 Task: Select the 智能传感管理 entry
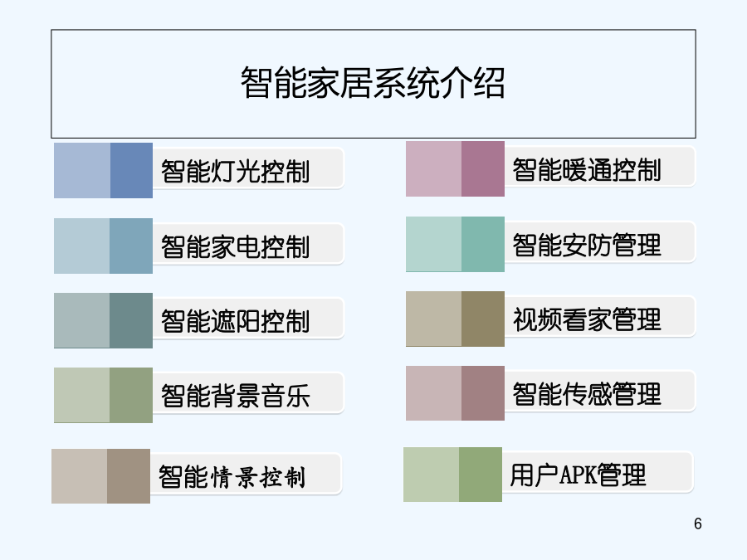[x=600, y=392]
